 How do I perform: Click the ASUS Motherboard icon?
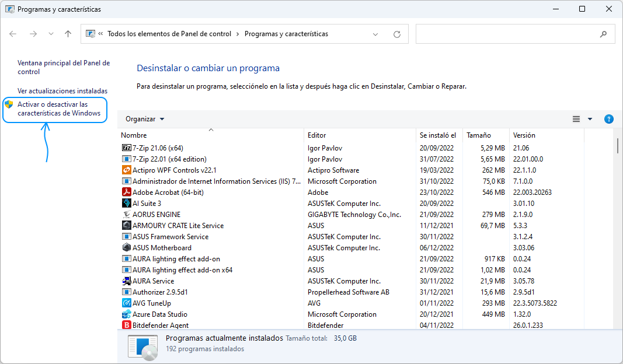126,248
